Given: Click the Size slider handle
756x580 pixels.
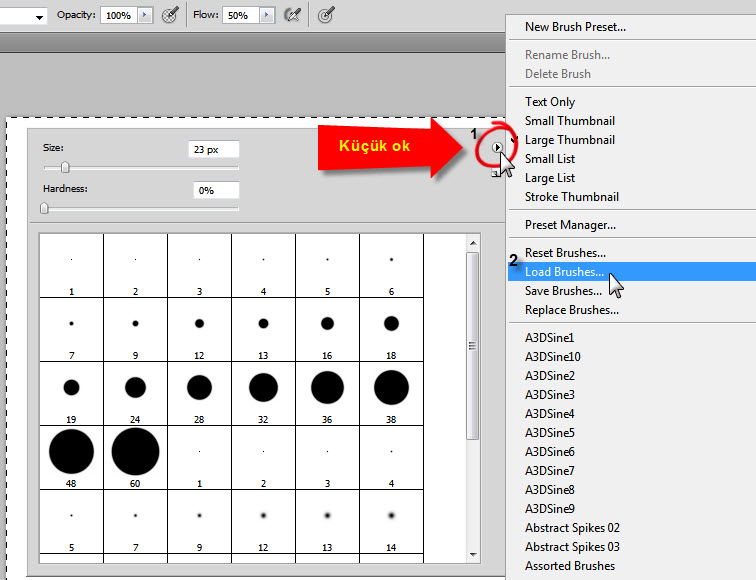Looking at the screenshot, I should coord(65,167).
